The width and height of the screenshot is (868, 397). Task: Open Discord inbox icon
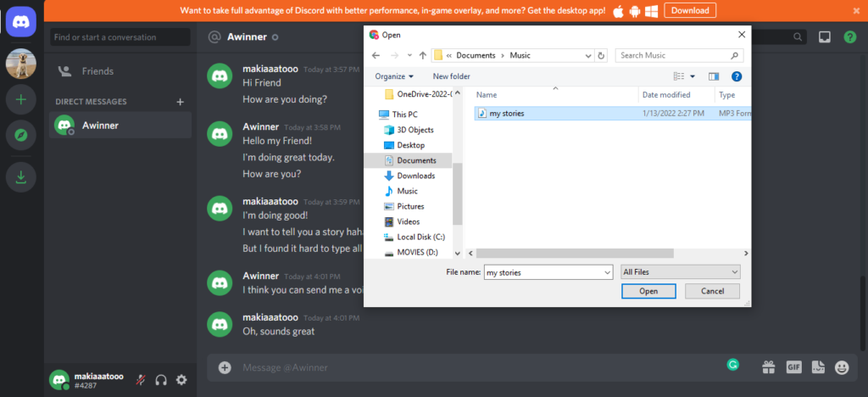point(825,37)
